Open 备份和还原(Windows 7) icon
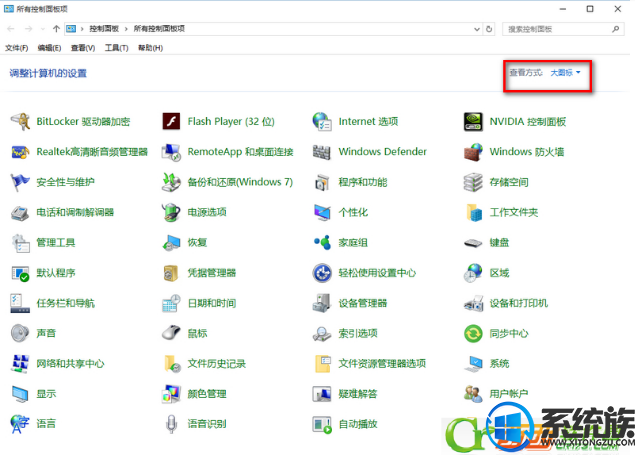Image resolution: width=635 pixels, height=455 pixels. point(171,182)
